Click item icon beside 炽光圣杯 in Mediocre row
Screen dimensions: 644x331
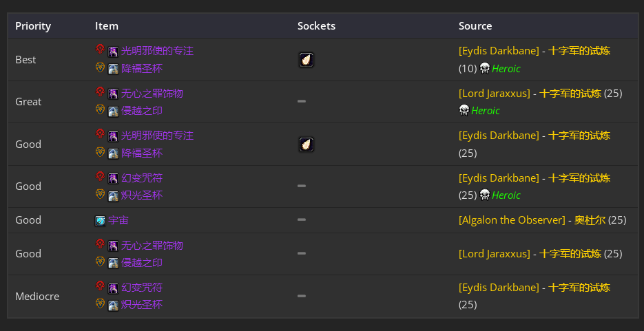point(113,305)
